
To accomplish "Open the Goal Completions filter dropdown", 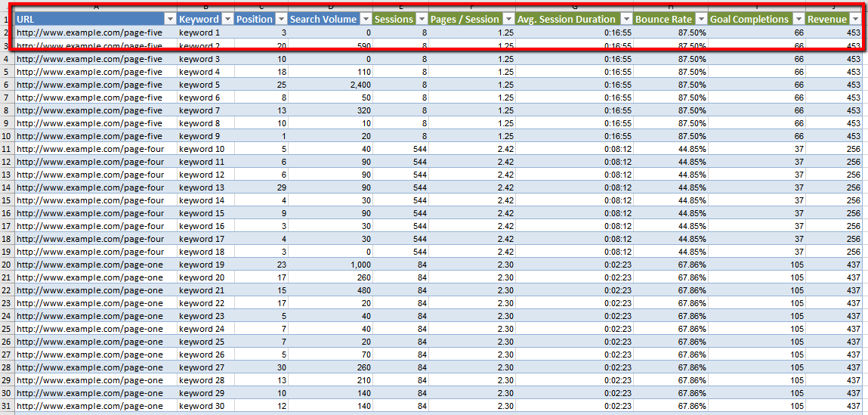I will coord(798,20).
